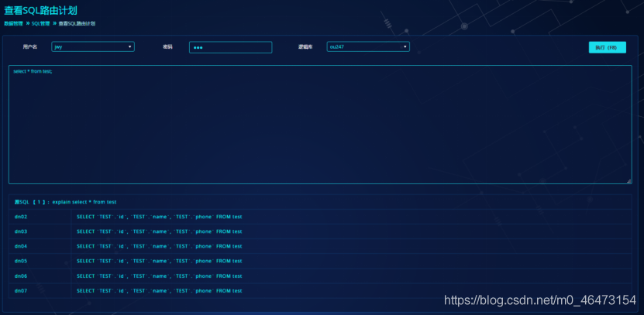Click the SELECT statement in dn03 row
Screen dimensions: 644x315
click(x=160, y=231)
